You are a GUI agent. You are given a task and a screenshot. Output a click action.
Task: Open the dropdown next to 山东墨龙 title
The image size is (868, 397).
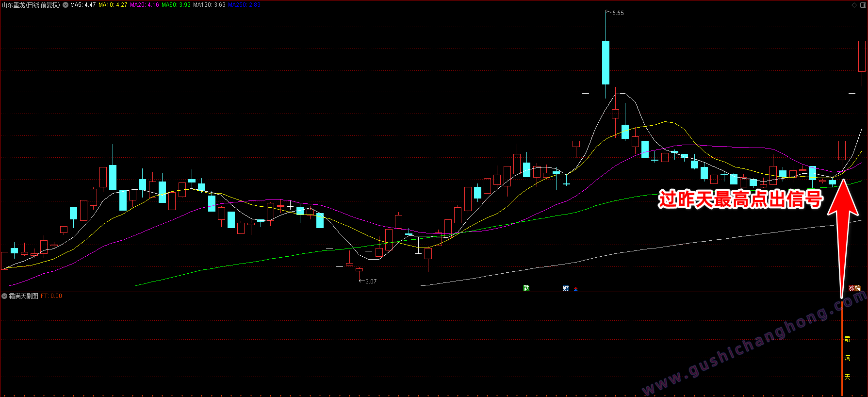[66, 5]
